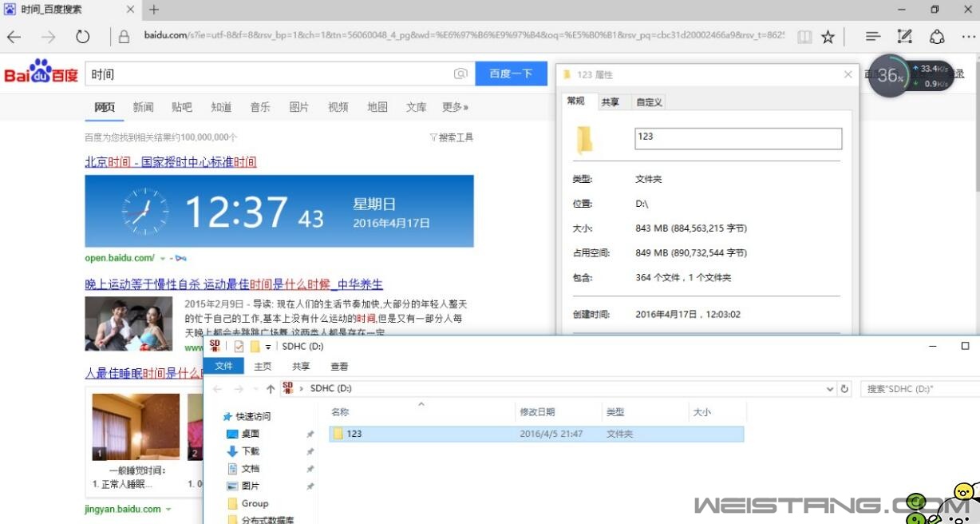Click sleep bedroom thumbnail numbered 1
This screenshot has height=524, width=980.
(x=136, y=427)
